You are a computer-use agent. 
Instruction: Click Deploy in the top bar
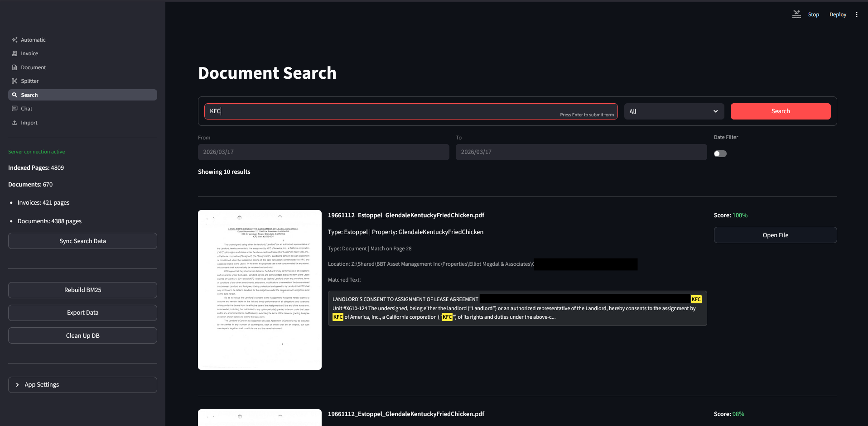pos(837,14)
